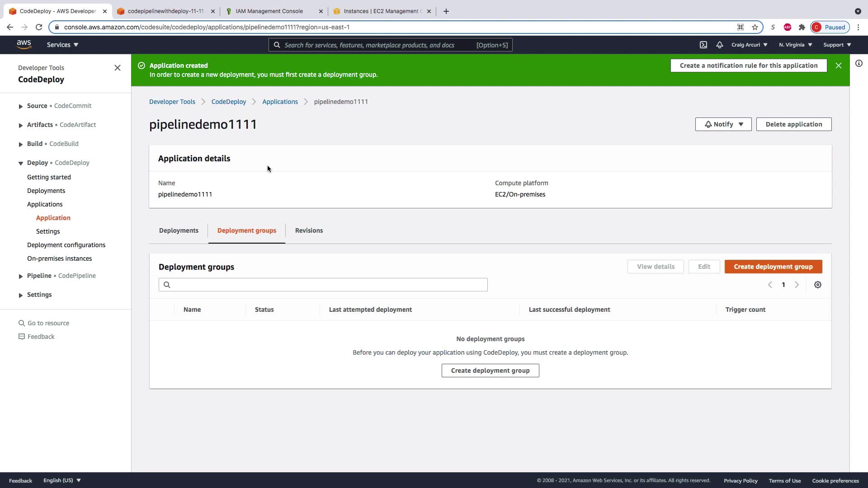
Task: Click orange Create deployment group button
Action: 773,267
